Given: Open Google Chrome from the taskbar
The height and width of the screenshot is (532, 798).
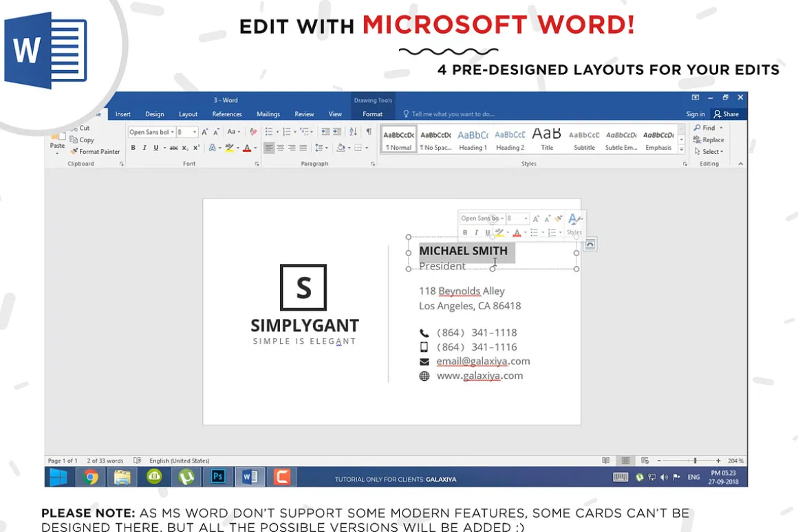Looking at the screenshot, I should coord(91,476).
